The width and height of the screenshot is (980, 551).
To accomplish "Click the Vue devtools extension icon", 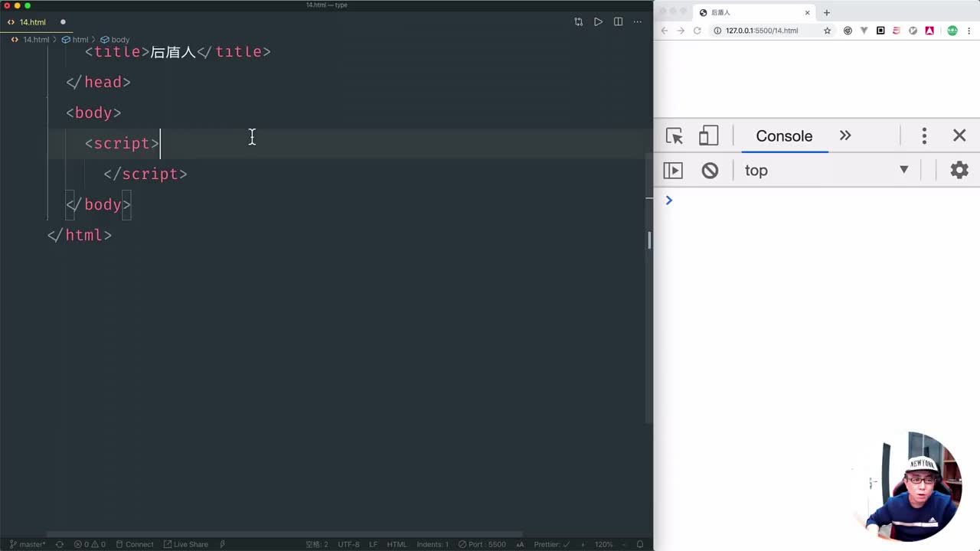I will click(x=864, y=31).
